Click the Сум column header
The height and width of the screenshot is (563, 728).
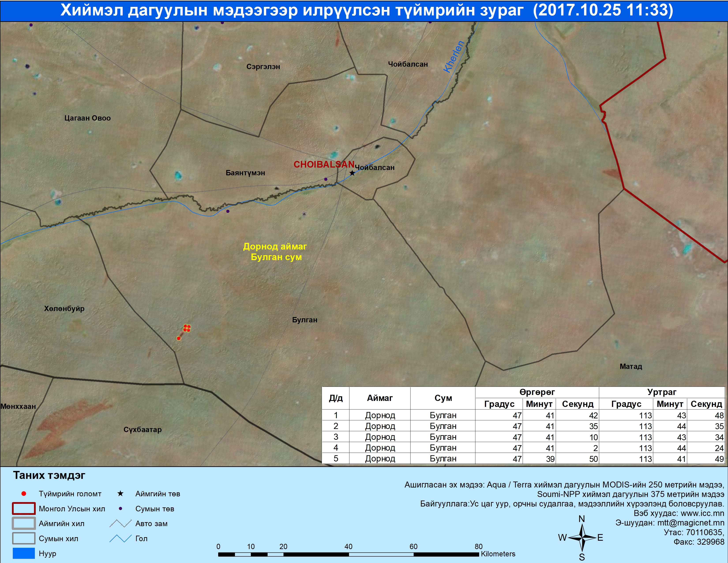[x=443, y=398]
